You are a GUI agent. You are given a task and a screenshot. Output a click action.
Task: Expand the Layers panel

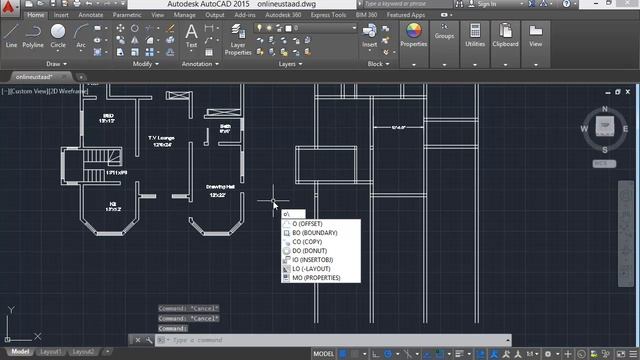(290, 64)
